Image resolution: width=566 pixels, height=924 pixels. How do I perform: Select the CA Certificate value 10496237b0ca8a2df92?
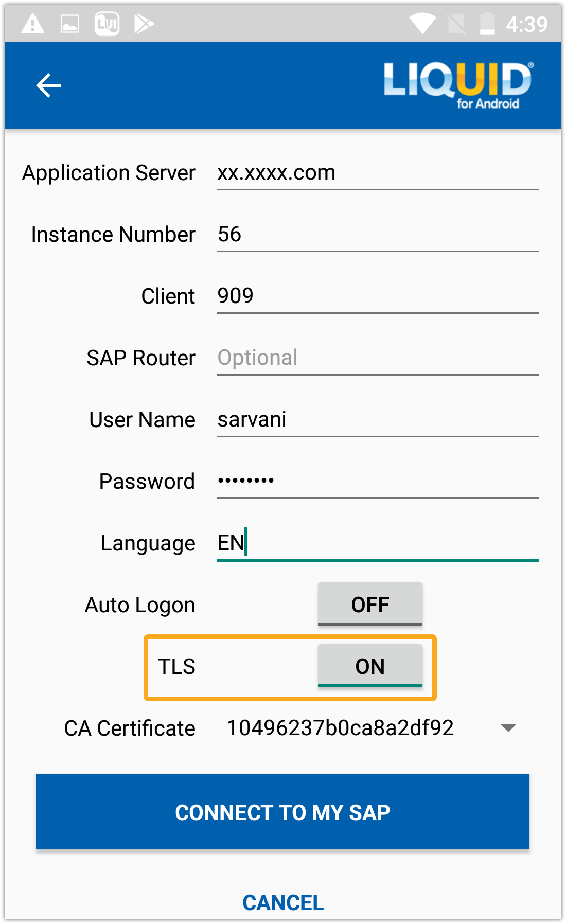[340, 728]
